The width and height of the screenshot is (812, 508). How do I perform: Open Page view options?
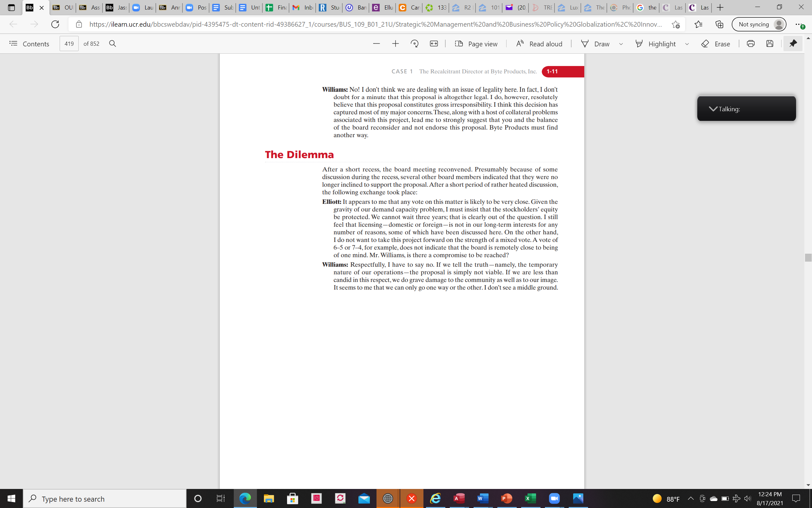click(x=476, y=44)
